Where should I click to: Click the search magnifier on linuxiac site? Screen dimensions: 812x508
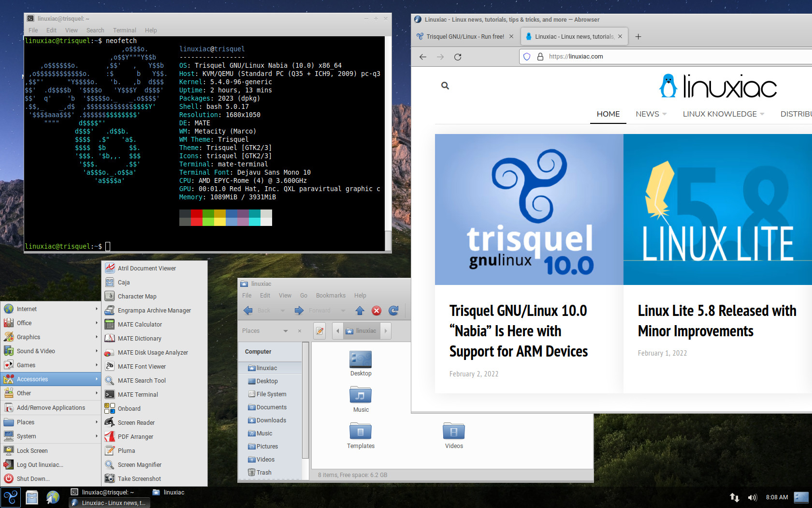click(445, 86)
